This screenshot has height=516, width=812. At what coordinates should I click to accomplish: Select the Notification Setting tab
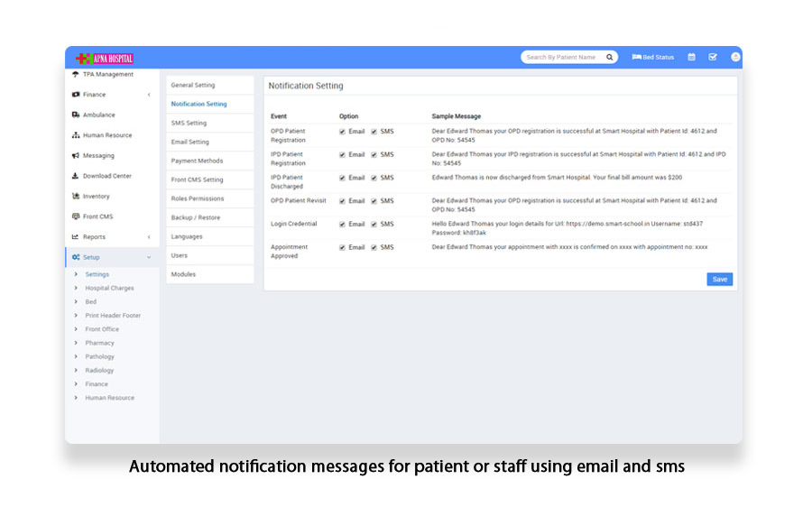[x=210, y=104]
